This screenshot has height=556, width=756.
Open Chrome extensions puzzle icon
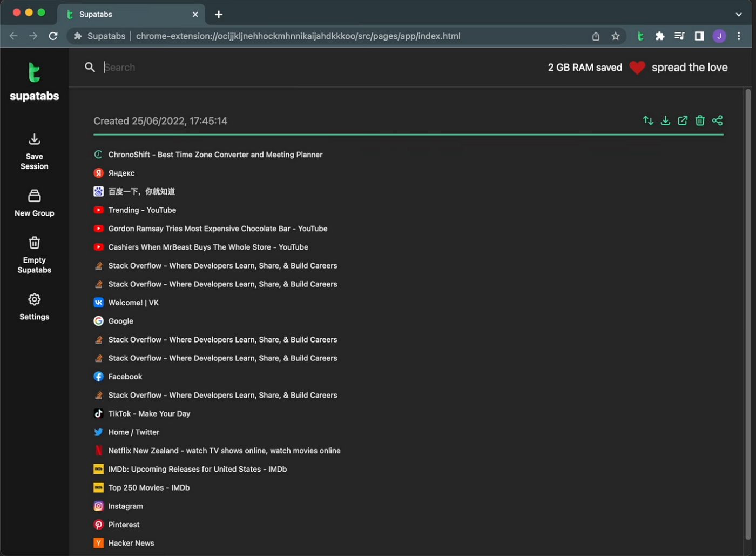pyautogui.click(x=659, y=36)
